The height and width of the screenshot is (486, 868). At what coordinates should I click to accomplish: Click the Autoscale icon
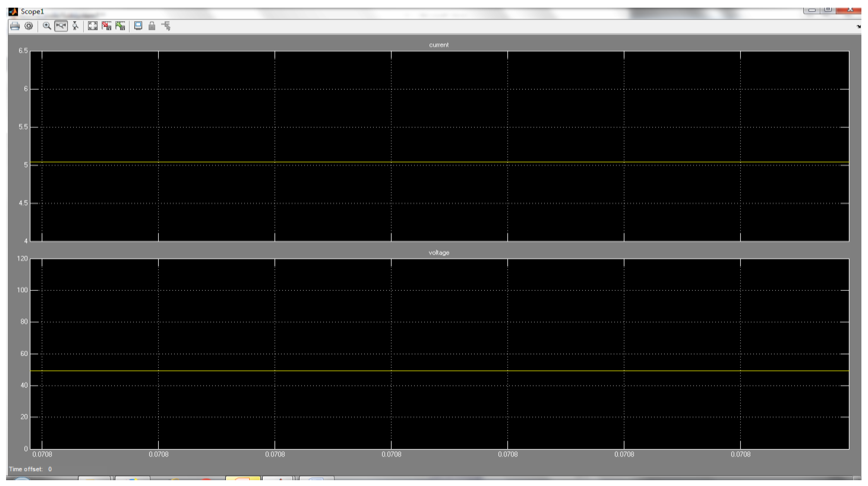click(93, 26)
